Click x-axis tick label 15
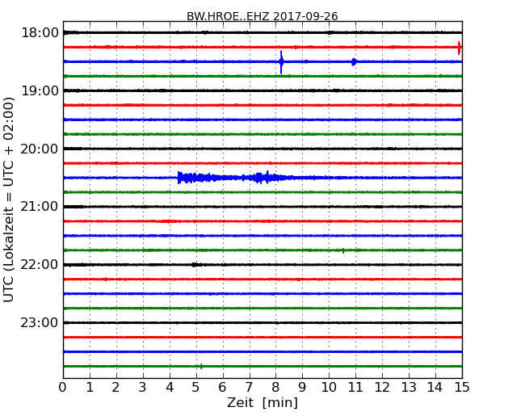 click(462, 388)
